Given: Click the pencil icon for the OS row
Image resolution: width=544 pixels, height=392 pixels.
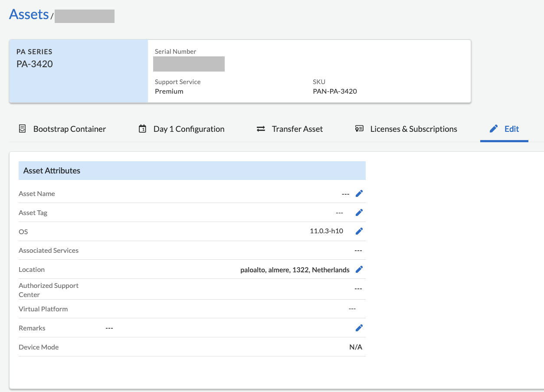Looking at the screenshot, I should click(359, 231).
